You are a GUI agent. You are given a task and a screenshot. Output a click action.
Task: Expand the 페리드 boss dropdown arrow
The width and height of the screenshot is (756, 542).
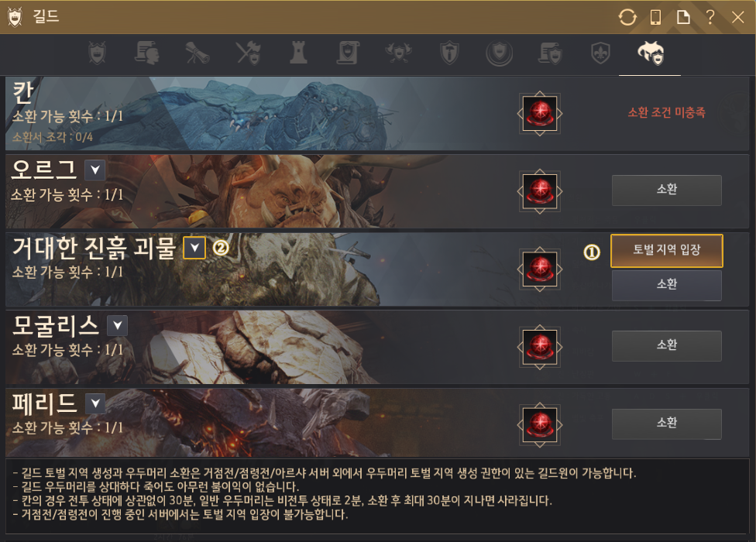[95, 403]
